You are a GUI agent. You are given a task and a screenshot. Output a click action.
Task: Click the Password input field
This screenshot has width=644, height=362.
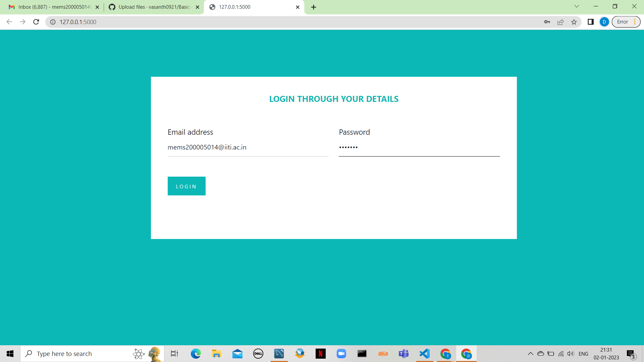point(419,147)
